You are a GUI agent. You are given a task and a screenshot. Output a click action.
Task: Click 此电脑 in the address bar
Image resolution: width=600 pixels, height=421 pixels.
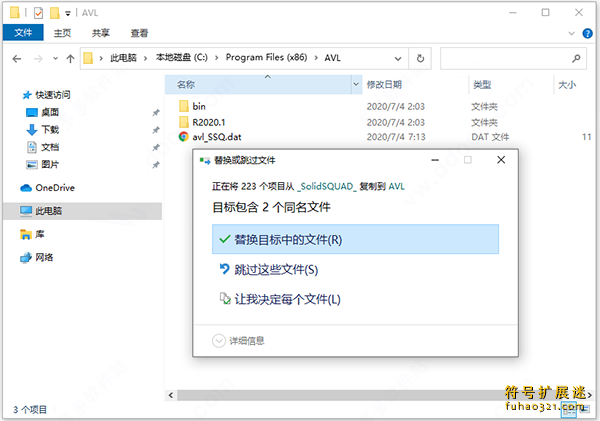(x=123, y=58)
